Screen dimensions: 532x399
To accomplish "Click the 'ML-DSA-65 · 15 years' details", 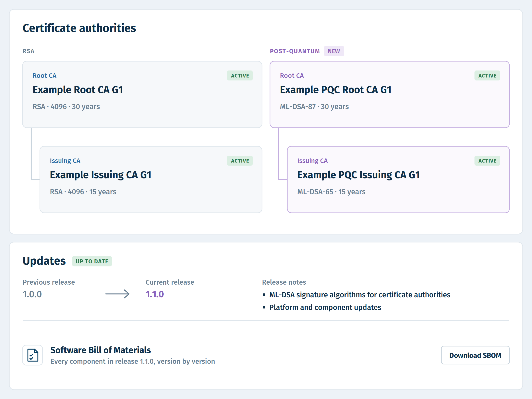I will [331, 192].
